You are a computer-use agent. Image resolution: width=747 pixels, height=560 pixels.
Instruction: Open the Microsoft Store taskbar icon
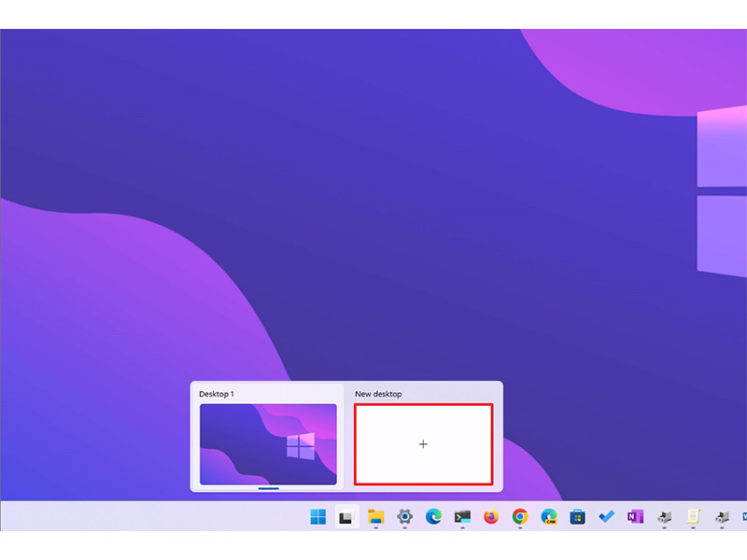click(578, 516)
